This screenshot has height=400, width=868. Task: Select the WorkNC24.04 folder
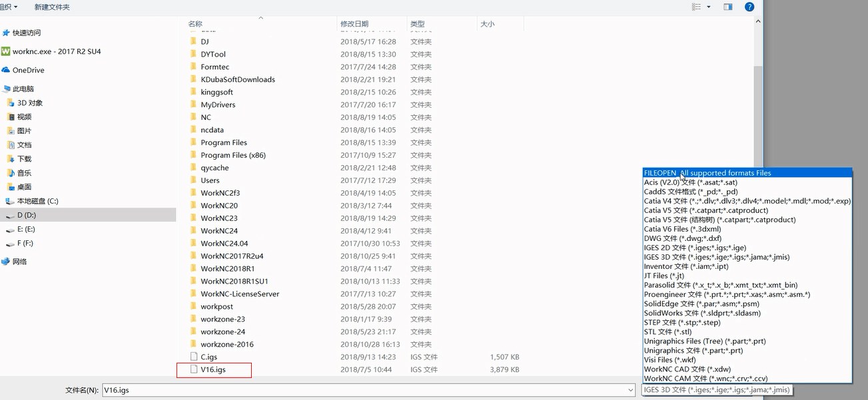(224, 244)
